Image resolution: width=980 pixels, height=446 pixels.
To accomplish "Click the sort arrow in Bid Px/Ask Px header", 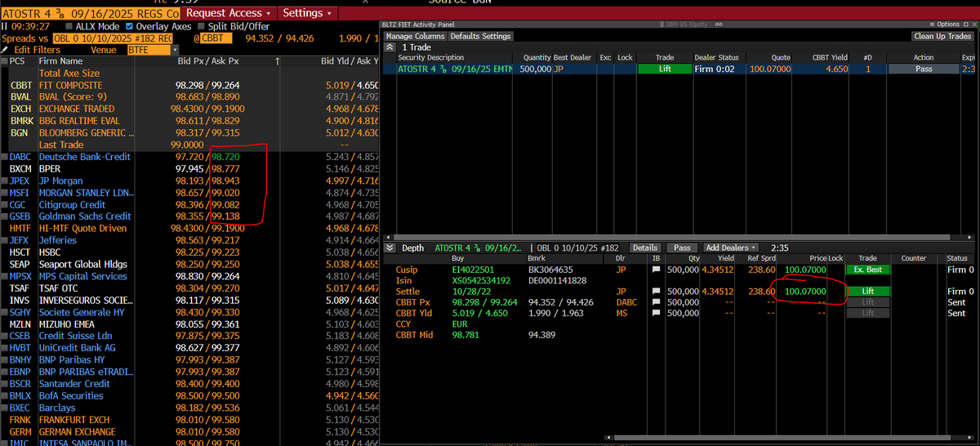I will (x=277, y=61).
